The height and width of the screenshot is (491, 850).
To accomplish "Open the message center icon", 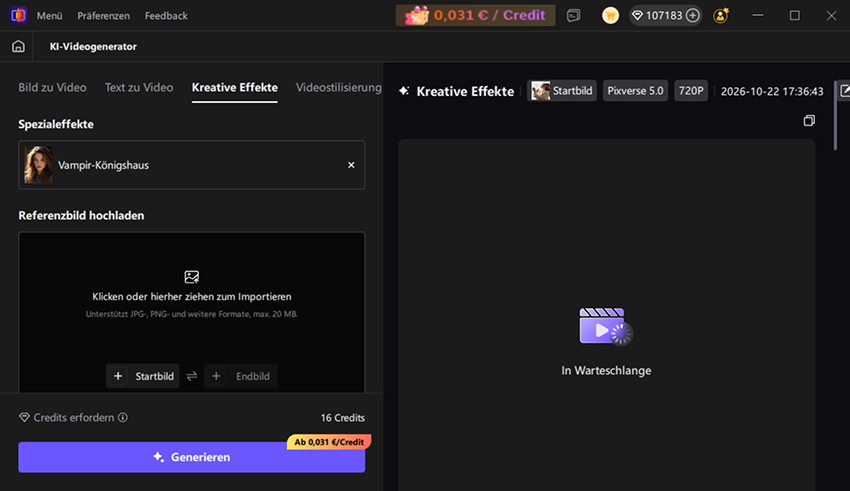I will (x=574, y=16).
